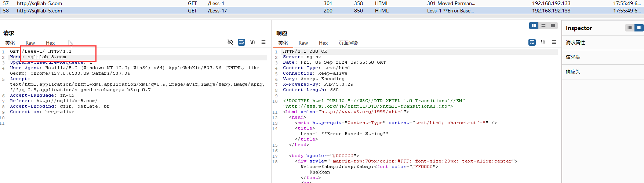Click the GET method cell in row 57
The image size is (644, 183).
tap(192, 3)
